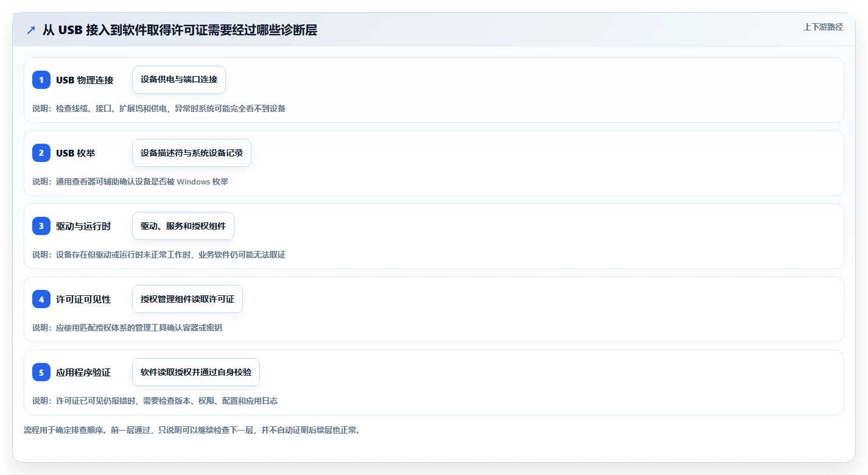Click the 上下游路径 label in header
The image size is (868, 475).
[x=823, y=27]
